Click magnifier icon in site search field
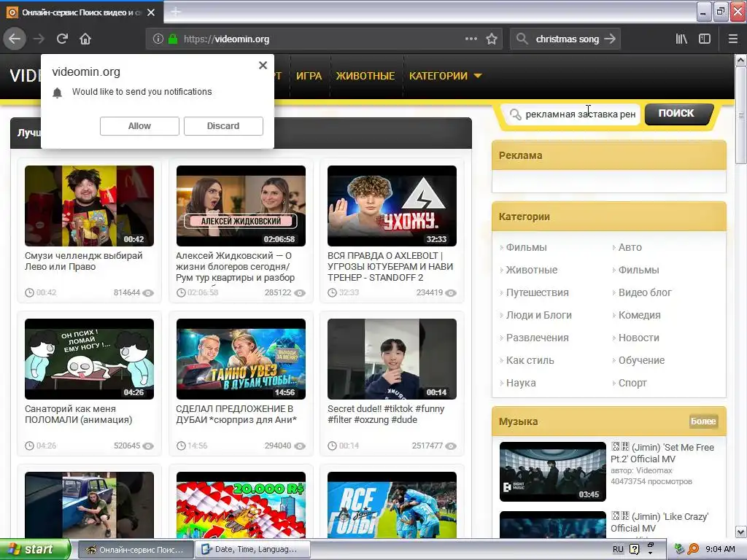 point(515,114)
